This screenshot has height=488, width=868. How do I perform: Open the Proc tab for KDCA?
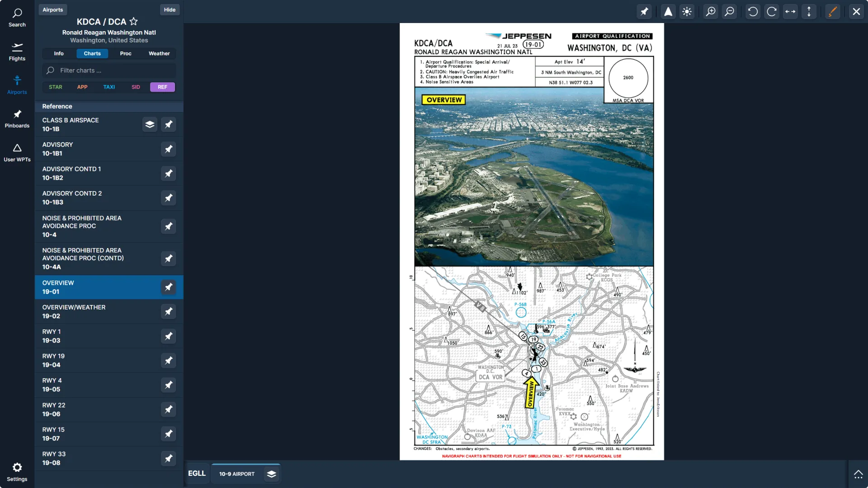click(x=125, y=53)
